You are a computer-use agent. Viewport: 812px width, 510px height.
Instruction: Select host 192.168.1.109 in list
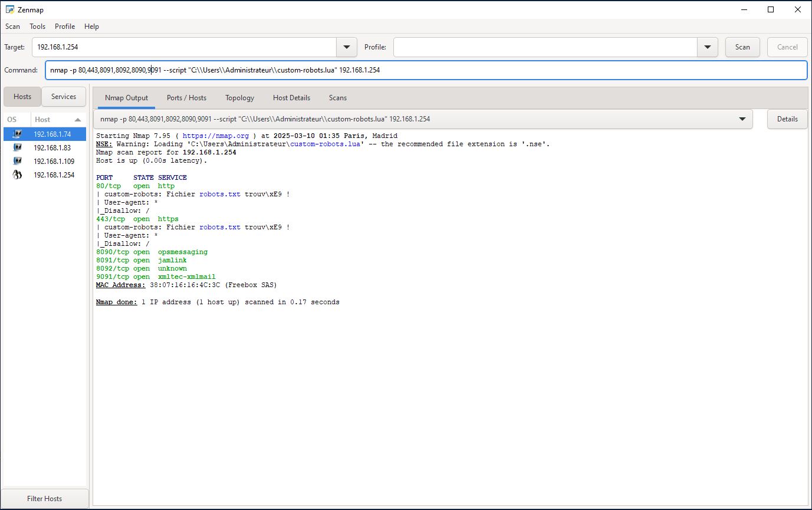tap(45, 161)
